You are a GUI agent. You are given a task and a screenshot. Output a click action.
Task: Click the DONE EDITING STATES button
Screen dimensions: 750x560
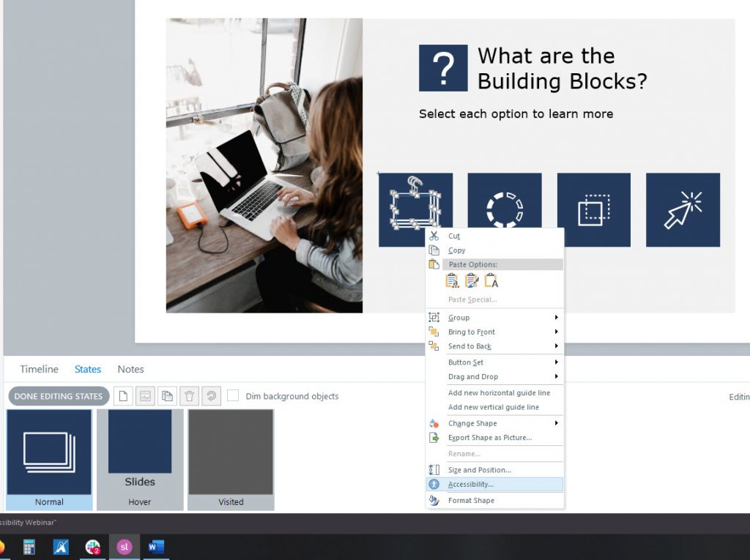[57, 396]
